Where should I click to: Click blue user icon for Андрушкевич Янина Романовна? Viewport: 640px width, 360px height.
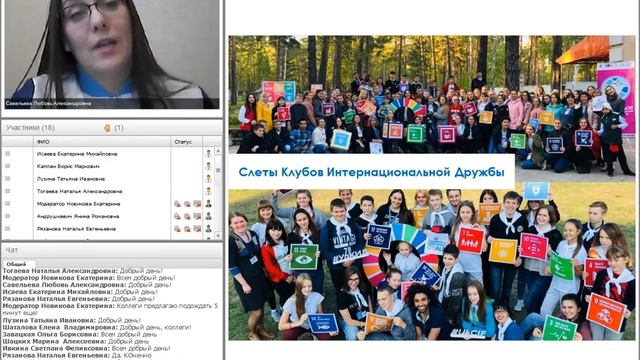pos(208,216)
